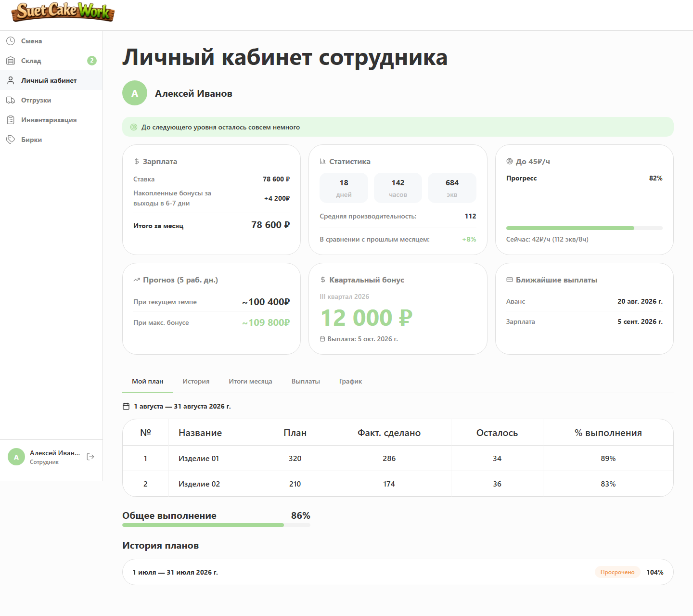Select Личный кабинет in sidebar

pos(51,80)
